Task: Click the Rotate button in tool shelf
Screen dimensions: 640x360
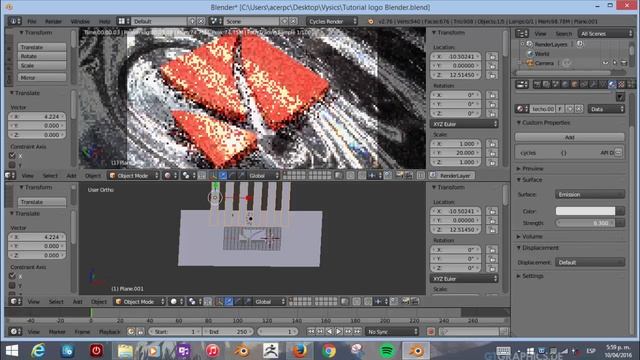Action: 42,56
